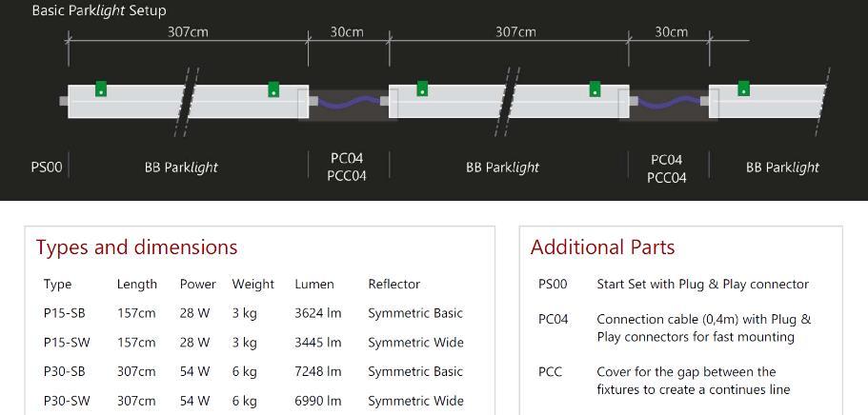Screen dimensions: 868x415
Task: Click the PCC code in Additional Parts
Action: point(550,372)
